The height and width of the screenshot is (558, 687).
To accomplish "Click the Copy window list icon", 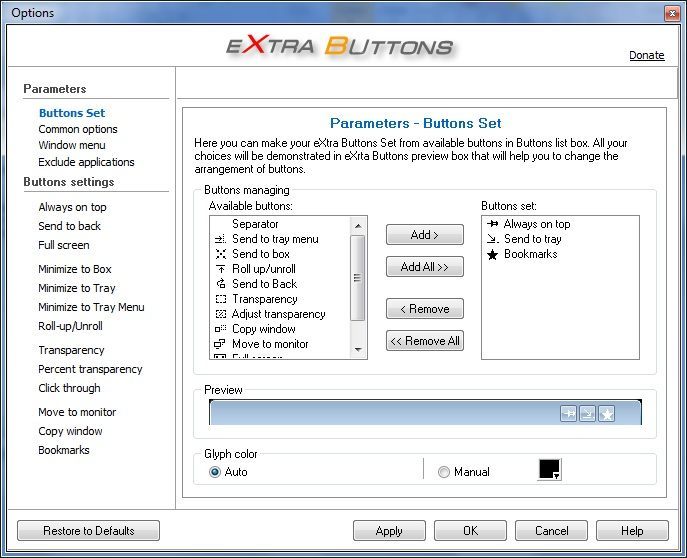I will pyautogui.click(x=221, y=329).
